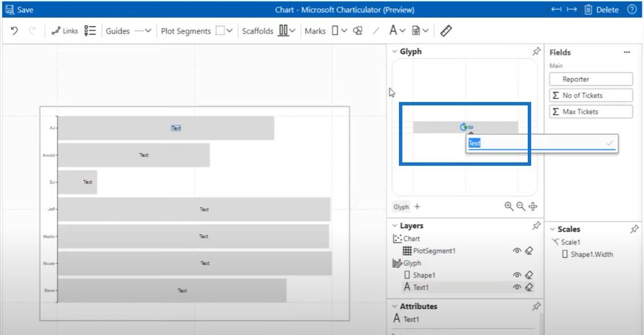Collapse the Attributes panel

(394, 307)
